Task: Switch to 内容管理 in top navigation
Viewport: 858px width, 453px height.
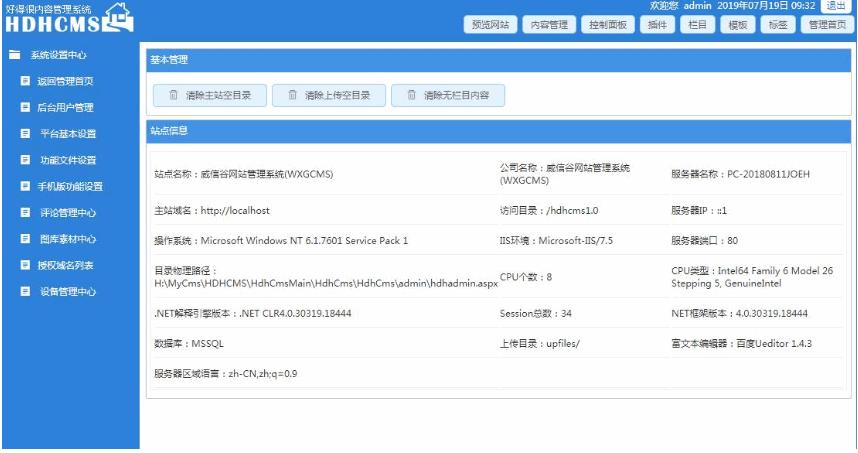Action: pyautogui.click(x=548, y=25)
